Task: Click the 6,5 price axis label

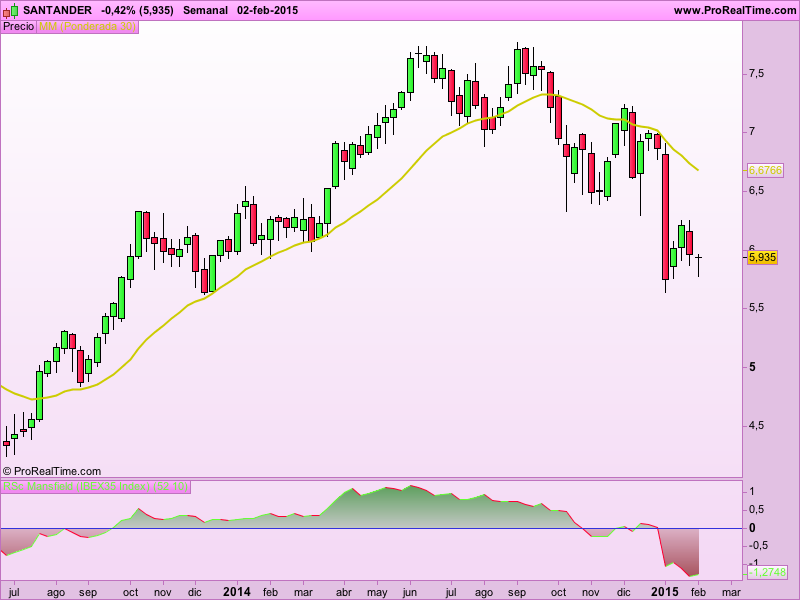Action: point(756,191)
